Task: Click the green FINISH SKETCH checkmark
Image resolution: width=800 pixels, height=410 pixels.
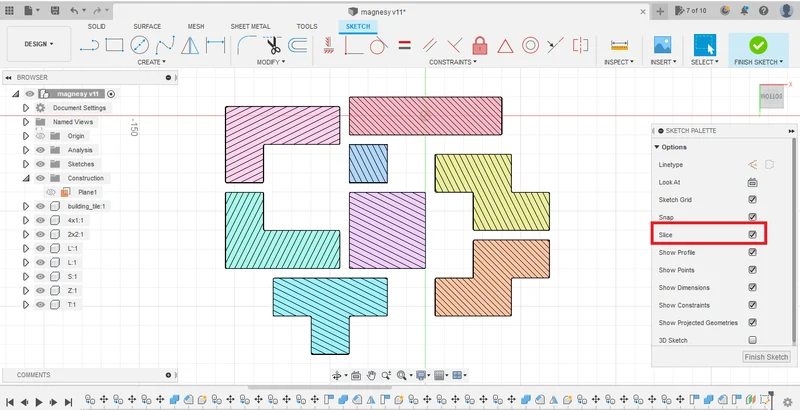Action: point(758,45)
